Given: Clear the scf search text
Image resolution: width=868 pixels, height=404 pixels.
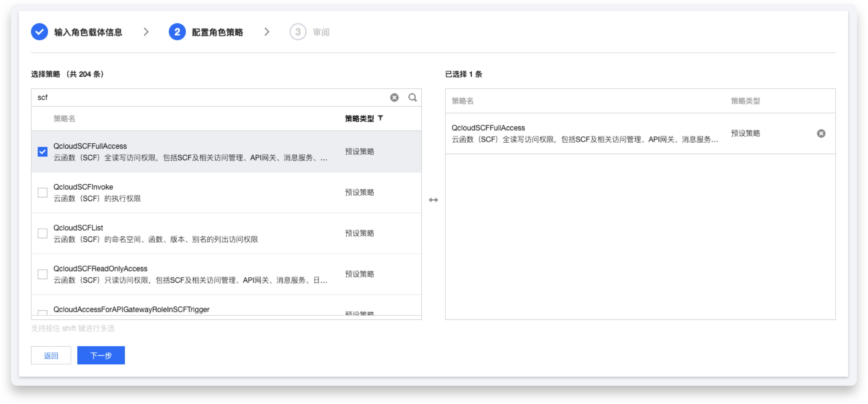Looking at the screenshot, I should click(x=394, y=98).
